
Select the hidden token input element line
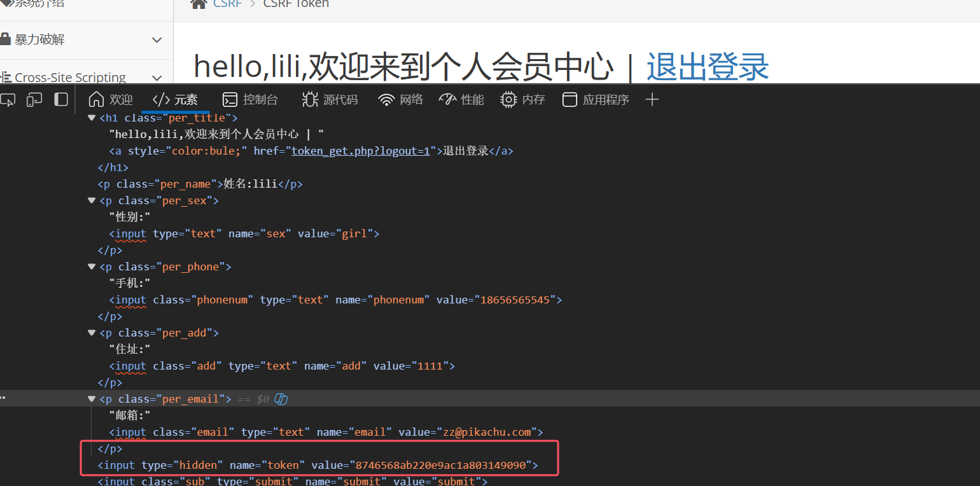click(x=317, y=465)
